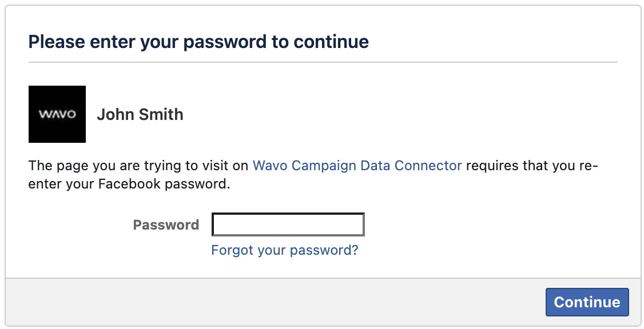
Task: Click the black Wavo logo profile image
Action: 57,114
